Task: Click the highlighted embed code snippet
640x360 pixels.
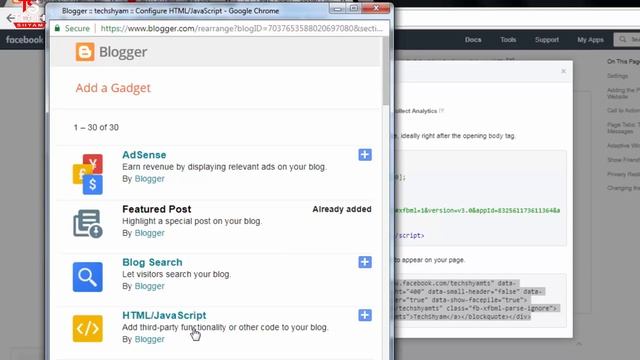Action: pos(477,300)
